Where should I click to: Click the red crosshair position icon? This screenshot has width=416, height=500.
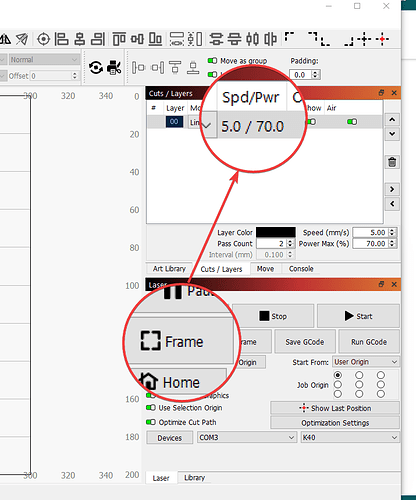point(382,39)
